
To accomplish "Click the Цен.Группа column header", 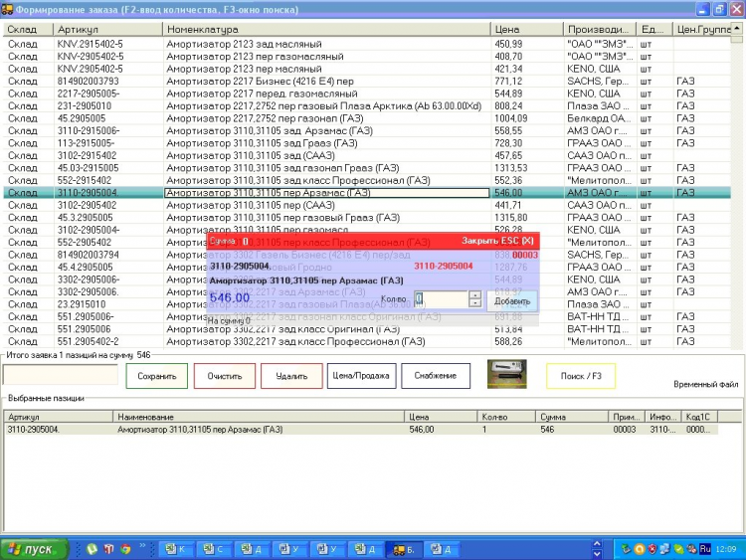I will 702,30.
